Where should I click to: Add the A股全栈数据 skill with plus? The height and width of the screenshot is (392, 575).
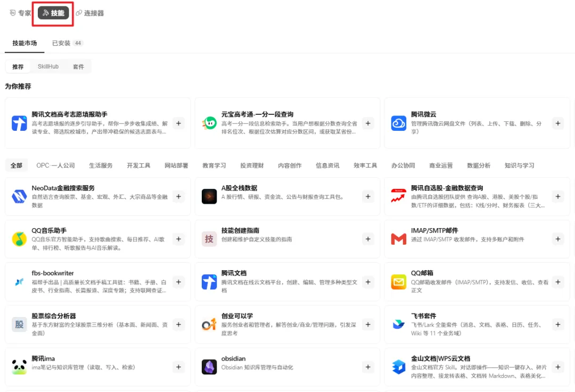click(x=368, y=196)
